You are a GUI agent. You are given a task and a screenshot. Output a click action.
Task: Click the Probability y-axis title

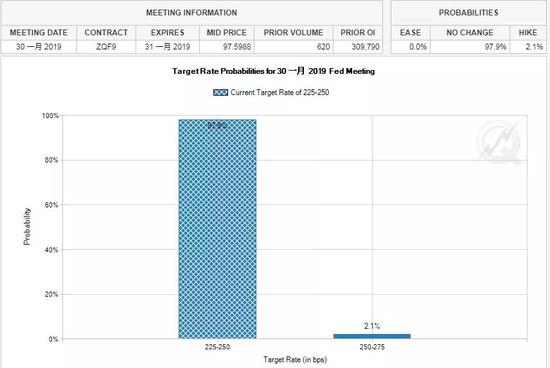(27, 227)
